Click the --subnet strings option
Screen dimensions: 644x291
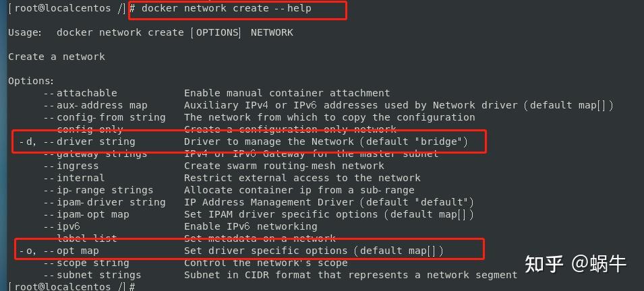pos(92,275)
